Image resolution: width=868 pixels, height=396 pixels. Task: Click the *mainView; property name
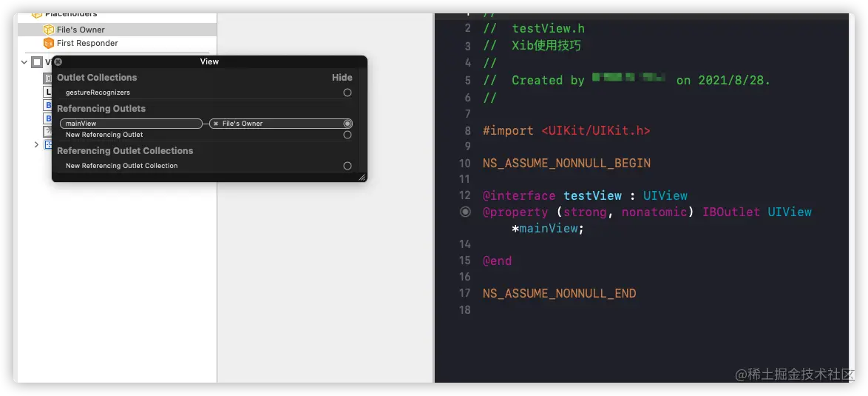[x=548, y=228]
